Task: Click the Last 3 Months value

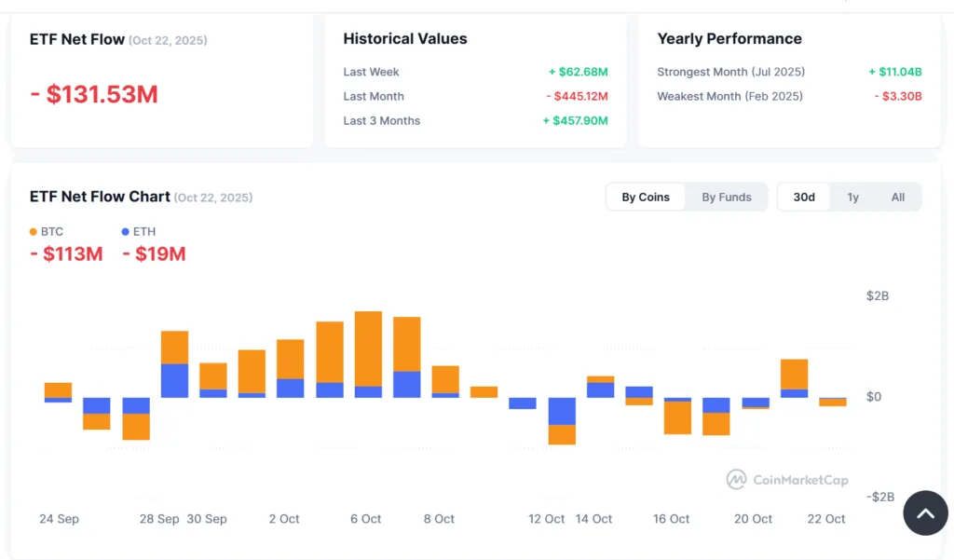Action: pos(575,120)
